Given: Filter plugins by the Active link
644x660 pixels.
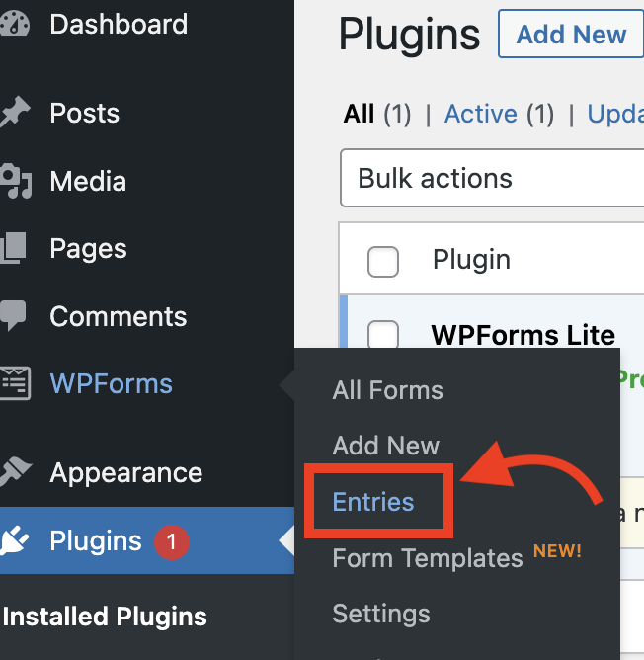Looking at the screenshot, I should 481,114.
